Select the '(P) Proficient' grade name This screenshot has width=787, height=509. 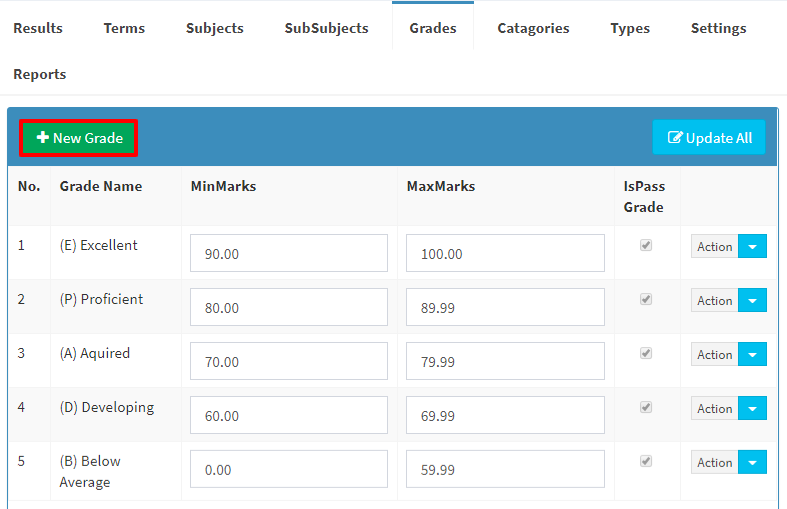101,299
